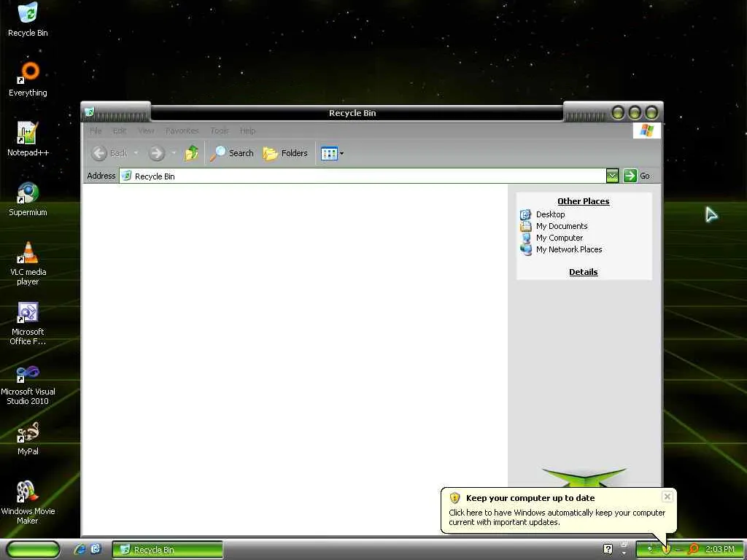
Task: Open My Documents link
Action: coord(554,226)
